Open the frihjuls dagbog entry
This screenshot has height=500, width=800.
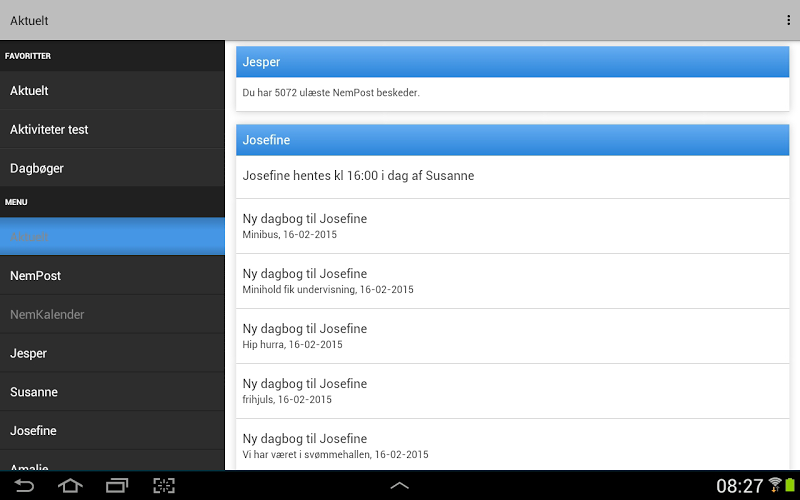pyautogui.click(x=512, y=391)
